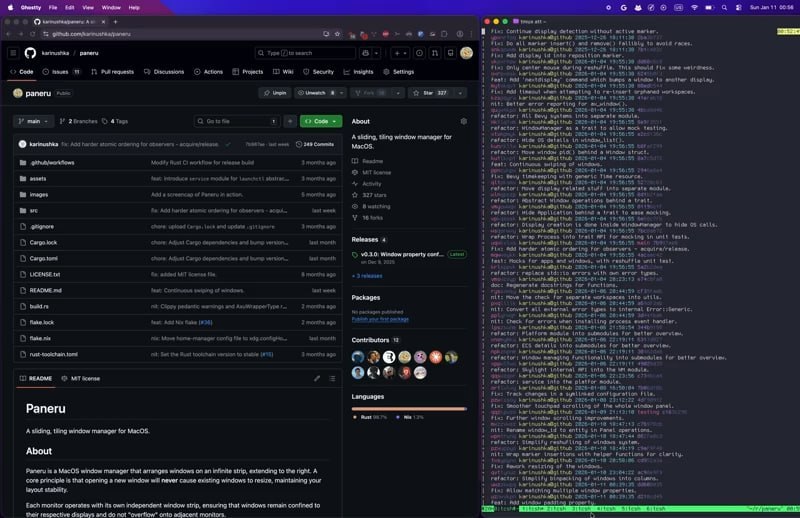Open the Security tab
The width and height of the screenshot is (800, 518).
(x=318, y=72)
